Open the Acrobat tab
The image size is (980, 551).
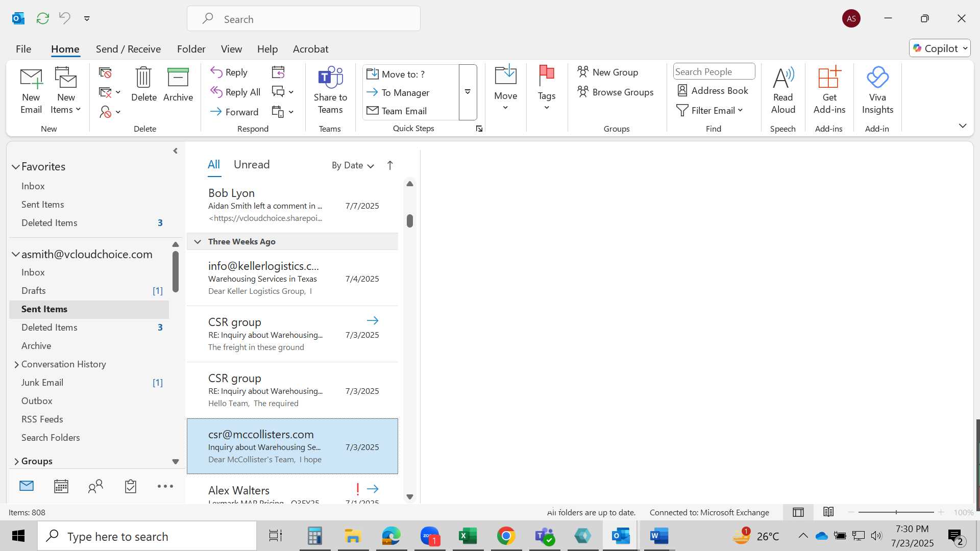310,49
